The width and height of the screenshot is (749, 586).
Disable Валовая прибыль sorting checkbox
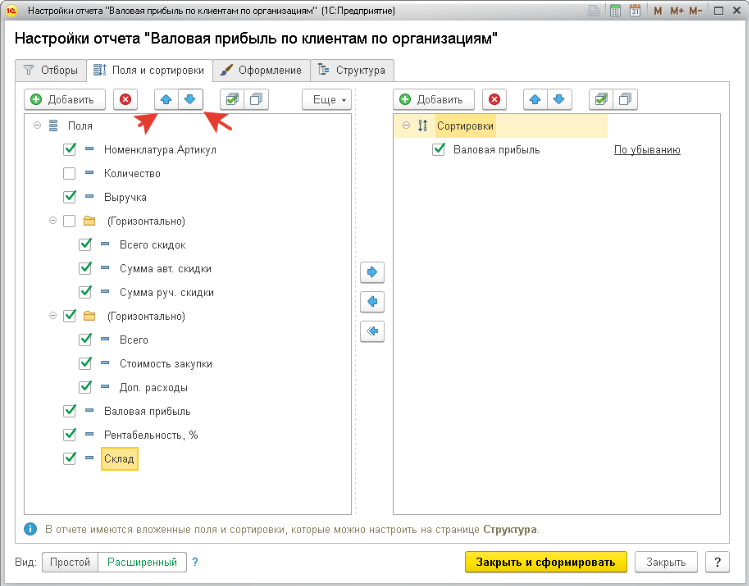[x=438, y=150]
